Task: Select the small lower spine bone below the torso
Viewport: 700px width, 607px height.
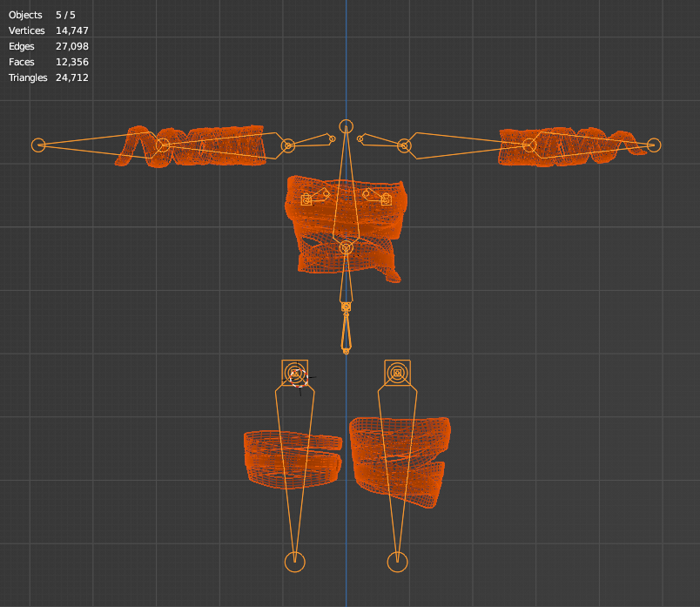Action: (346, 332)
